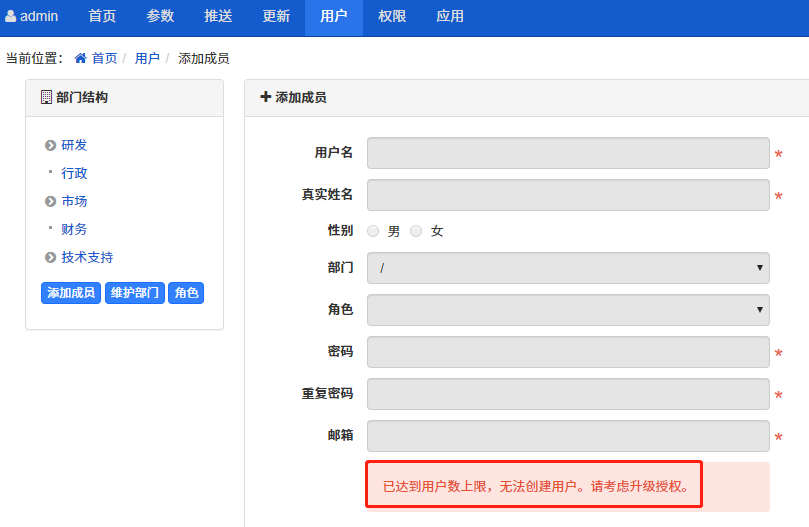This screenshot has width=809, height=527.
Task: Click the admin user icon
Action: (11, 16)
